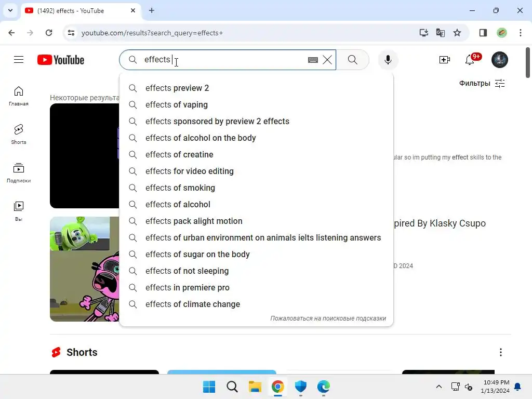Screen dimensions: 532x399
Task: Open the Chrome three-dot menu
Action: click(x=521, y=33)
